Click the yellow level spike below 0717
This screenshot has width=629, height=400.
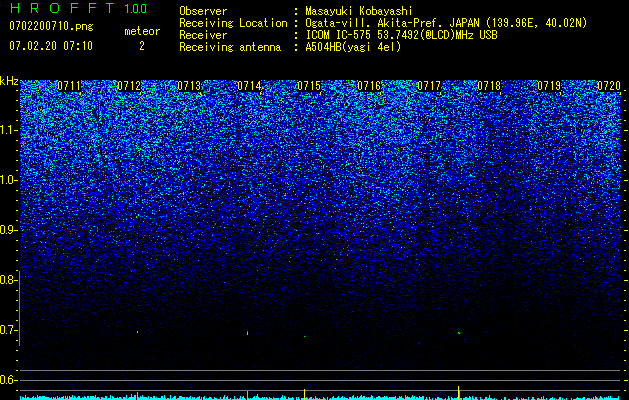coord(459,393)
